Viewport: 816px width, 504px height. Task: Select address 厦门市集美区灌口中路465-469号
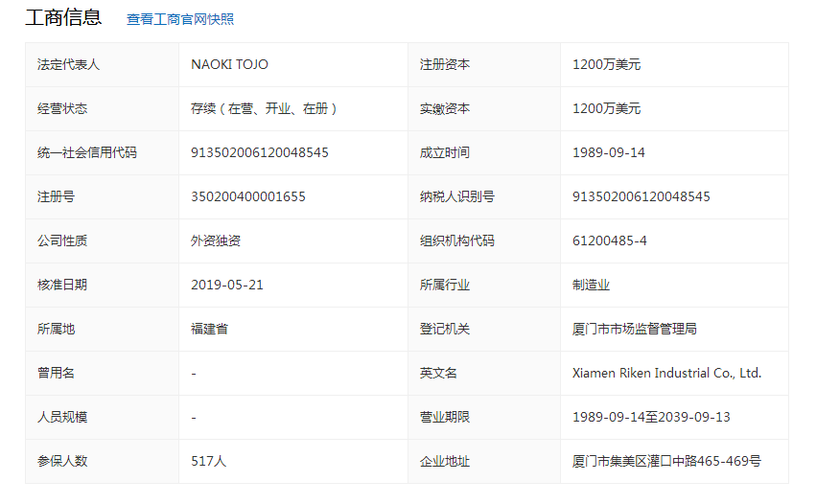[666, 461]
